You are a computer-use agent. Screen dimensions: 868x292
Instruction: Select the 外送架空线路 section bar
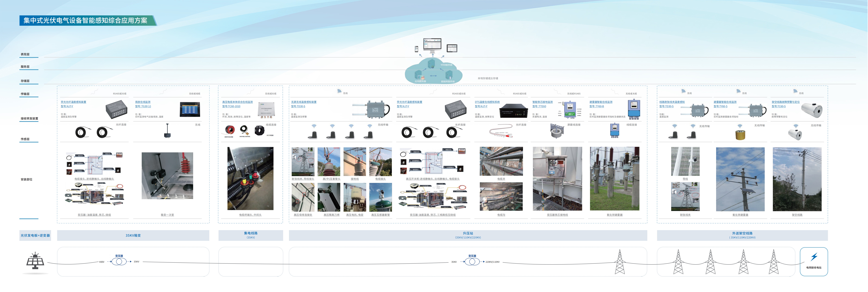tap(742, 235)
